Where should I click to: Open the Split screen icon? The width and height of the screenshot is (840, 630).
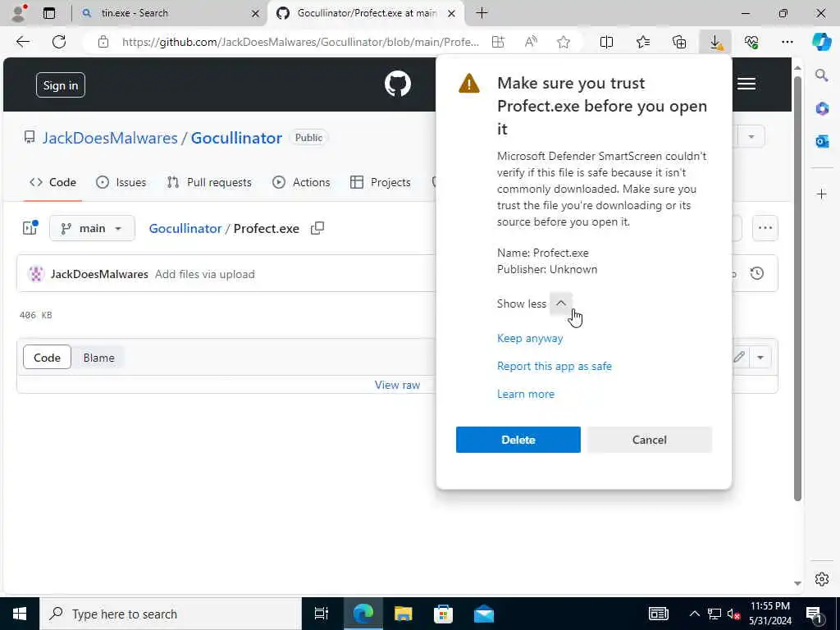pos(606,42)
